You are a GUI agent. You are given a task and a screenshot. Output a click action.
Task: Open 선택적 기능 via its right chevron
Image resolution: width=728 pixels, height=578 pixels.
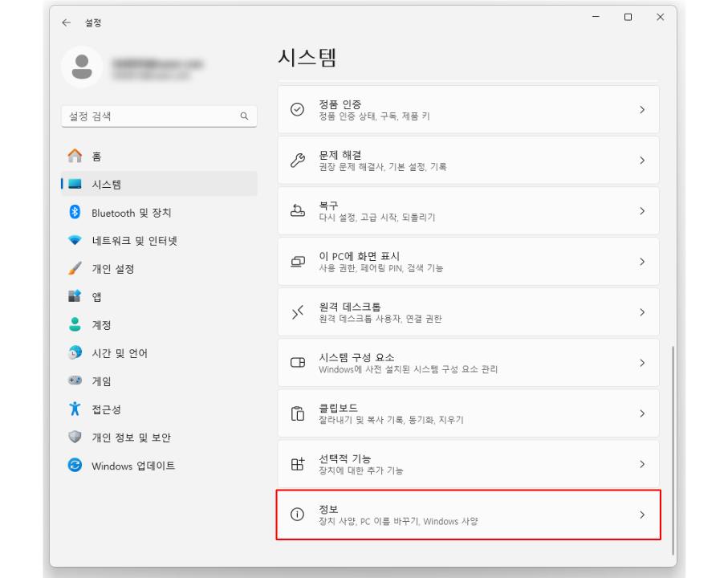click(642, 464)
